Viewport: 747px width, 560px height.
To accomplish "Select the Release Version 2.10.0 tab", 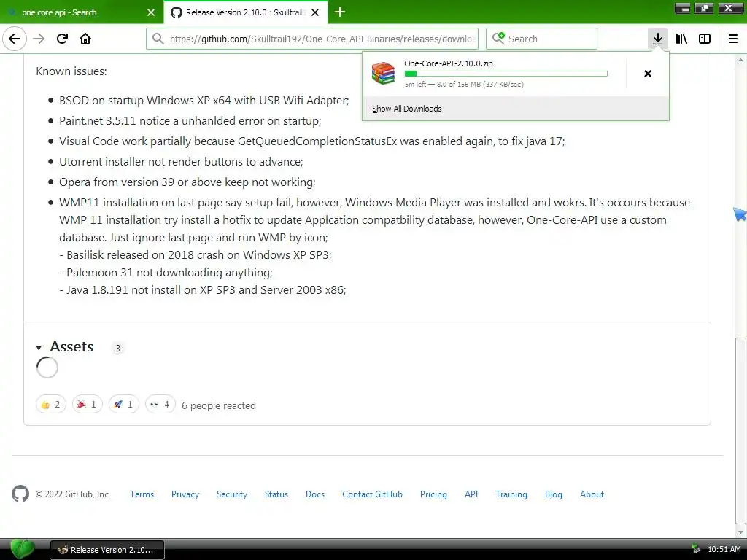I will coord(246,12).
